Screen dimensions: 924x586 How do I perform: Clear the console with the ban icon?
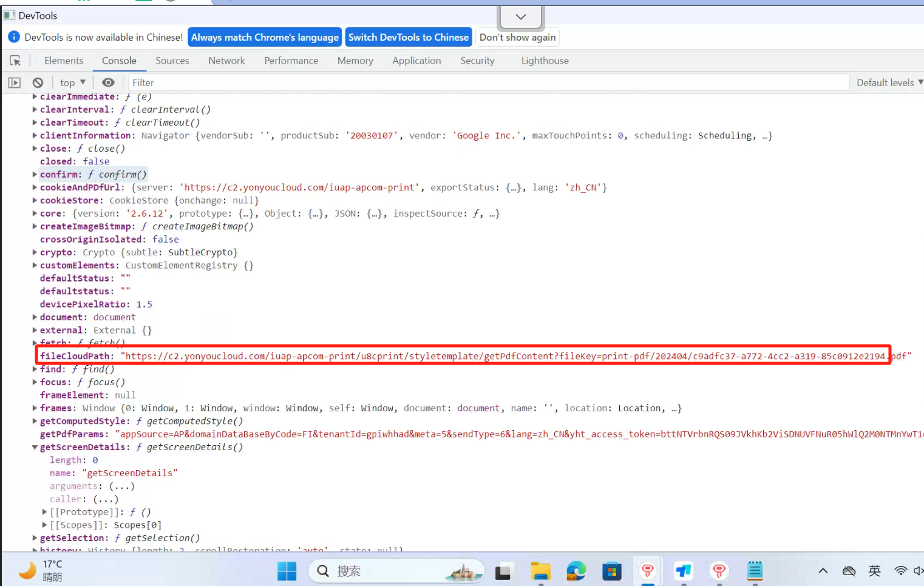(x=38, y=83)
